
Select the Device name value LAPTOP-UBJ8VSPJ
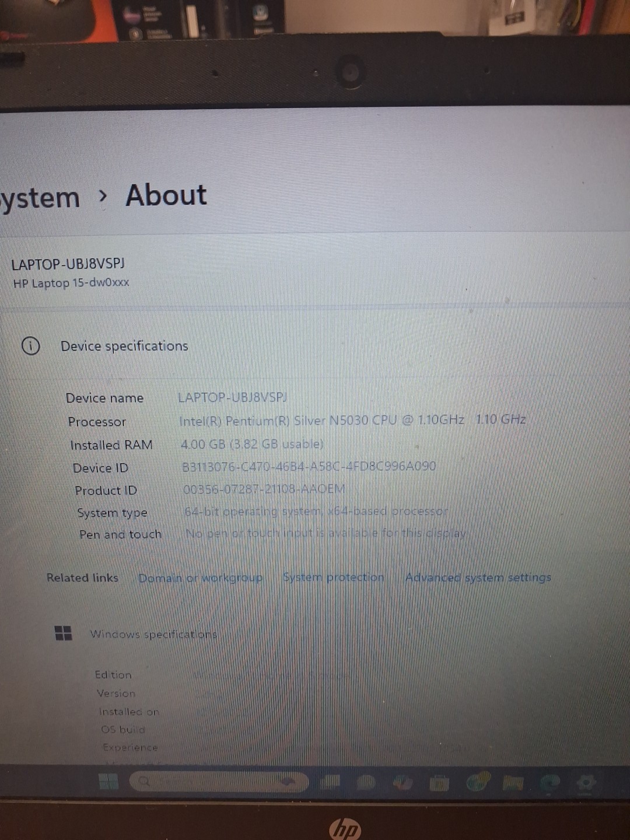(233, 397)
